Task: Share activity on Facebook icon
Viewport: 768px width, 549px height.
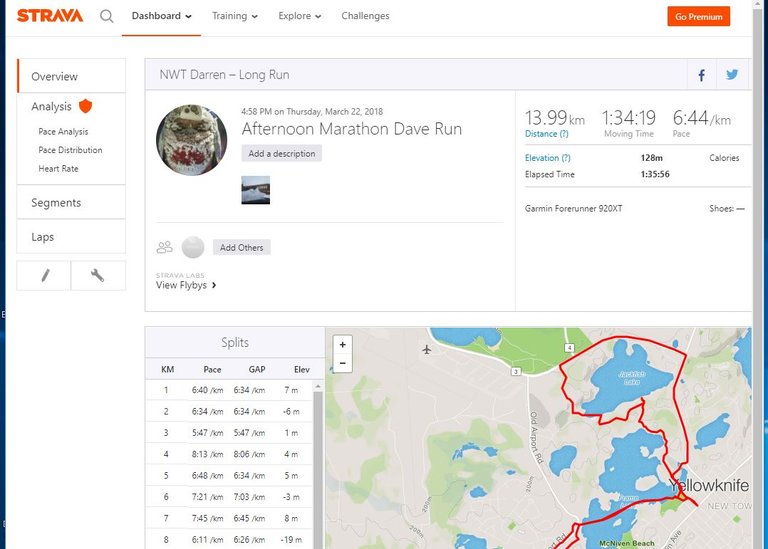Action: click(x=701, y=75)
